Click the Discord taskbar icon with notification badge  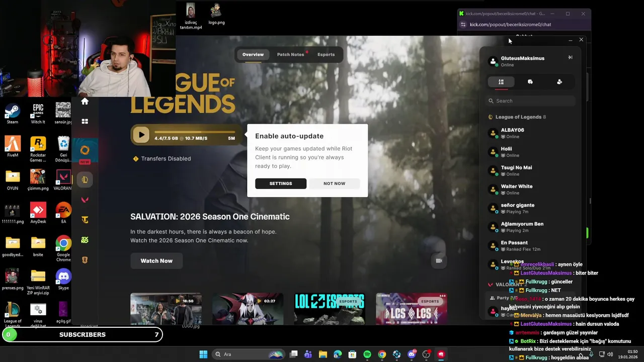[x=412, y=354]
